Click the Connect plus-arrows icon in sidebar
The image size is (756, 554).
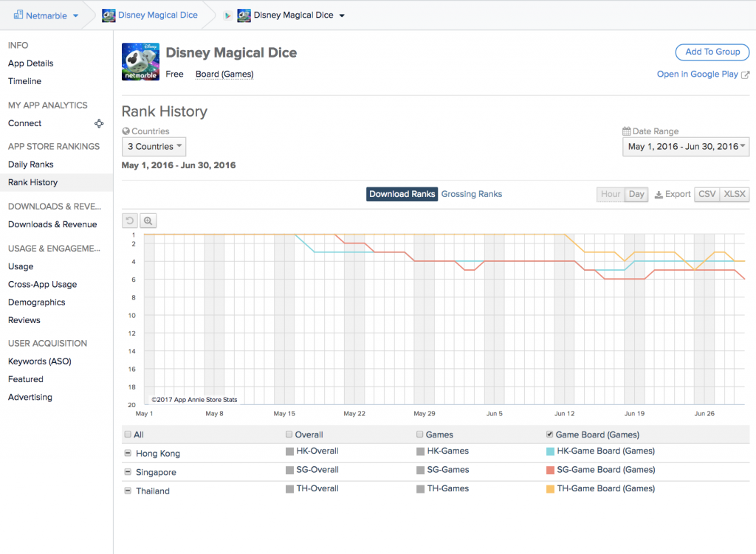tap(99, 123)
